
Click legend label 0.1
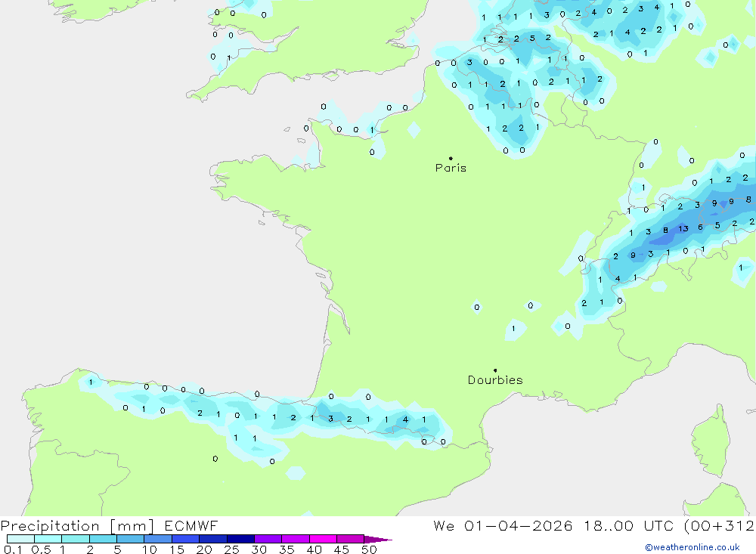point(13,549)
